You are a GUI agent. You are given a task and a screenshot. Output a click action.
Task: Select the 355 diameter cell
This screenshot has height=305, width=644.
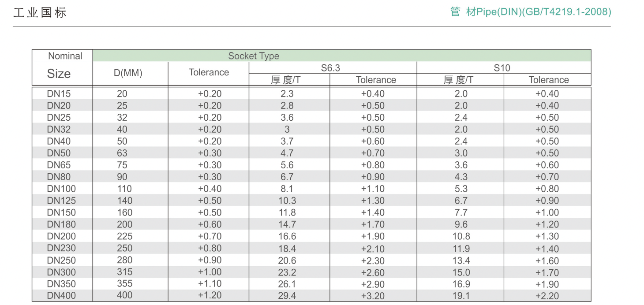tap(125, 284)
